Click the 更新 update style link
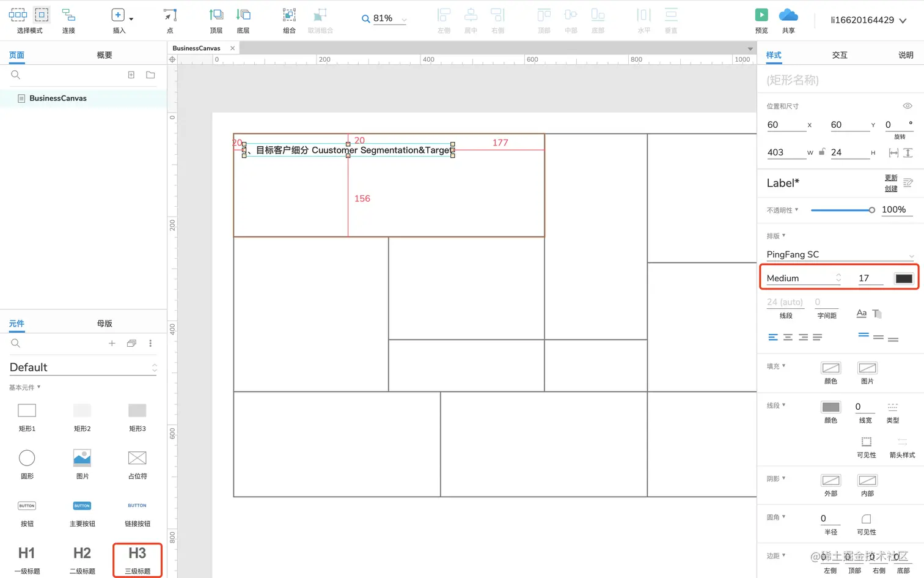924x578 pixels. (x=891, y=178)
